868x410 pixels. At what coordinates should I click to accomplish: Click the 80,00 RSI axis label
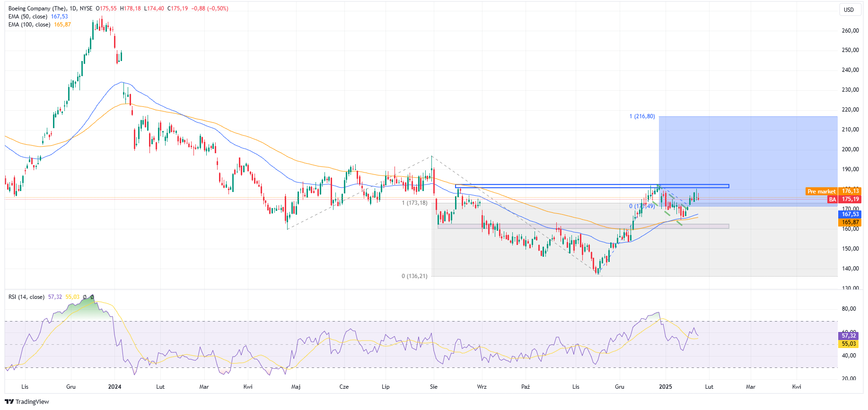tap(849, 309)
